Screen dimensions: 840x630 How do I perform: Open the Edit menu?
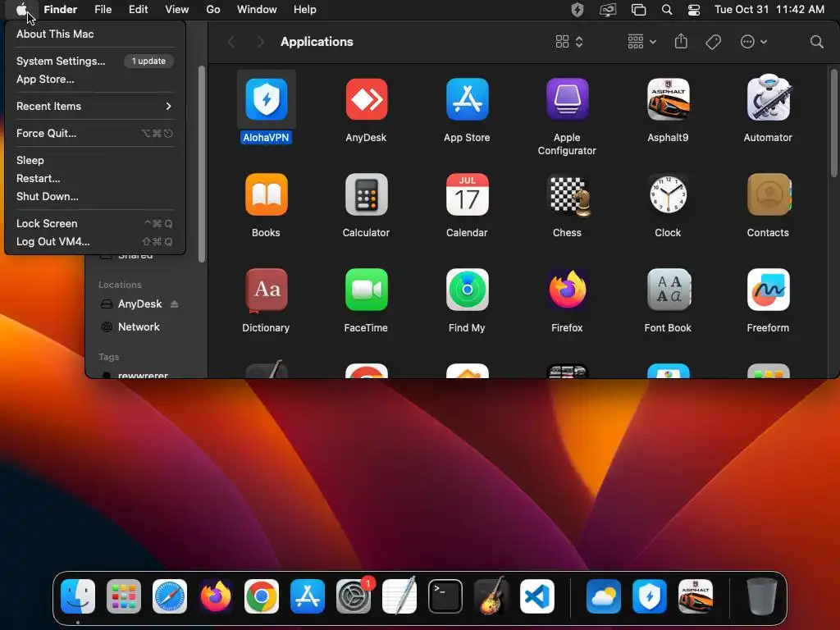(x=138, y=10)
